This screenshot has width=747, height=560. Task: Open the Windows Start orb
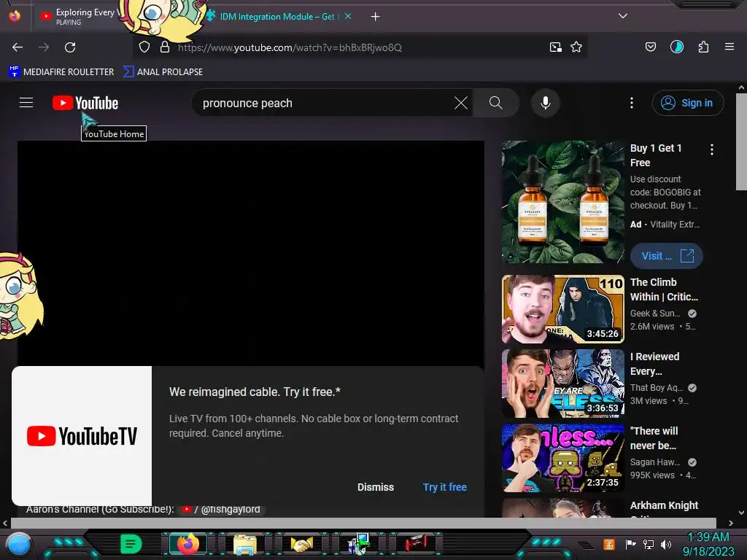click(x=19, y=544)
